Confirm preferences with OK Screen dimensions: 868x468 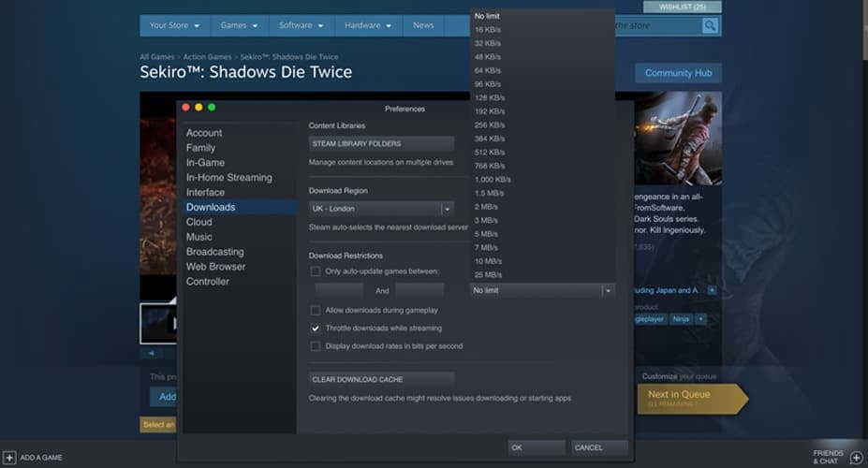click(537, 447)
